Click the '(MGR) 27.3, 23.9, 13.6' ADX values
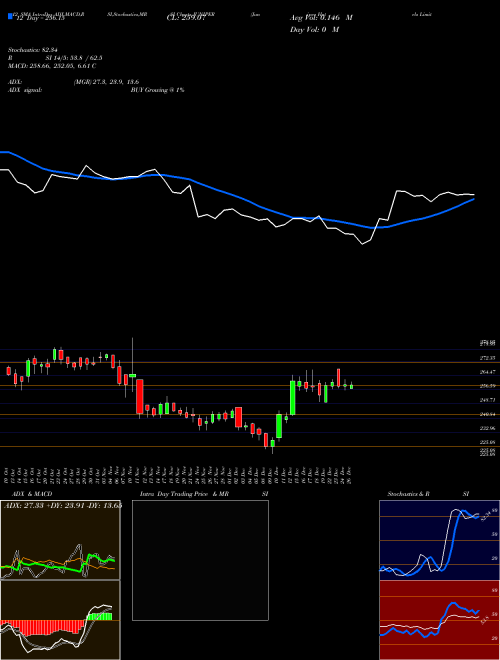500x660 pixels. (x=106, y=82)
